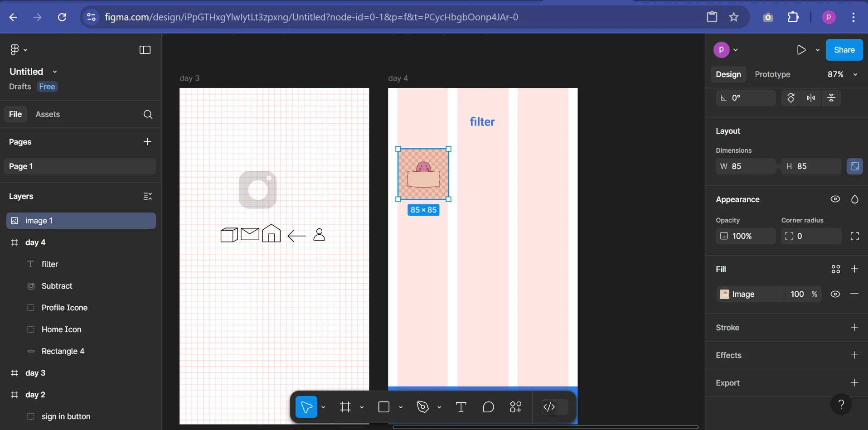
Task: Open present options chevron beside play
Action: (817, 50)
